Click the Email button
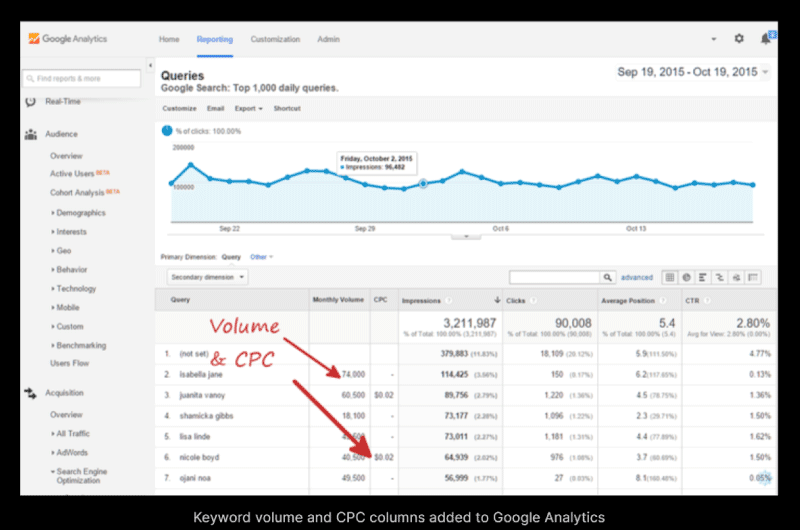 coord(215,108)
